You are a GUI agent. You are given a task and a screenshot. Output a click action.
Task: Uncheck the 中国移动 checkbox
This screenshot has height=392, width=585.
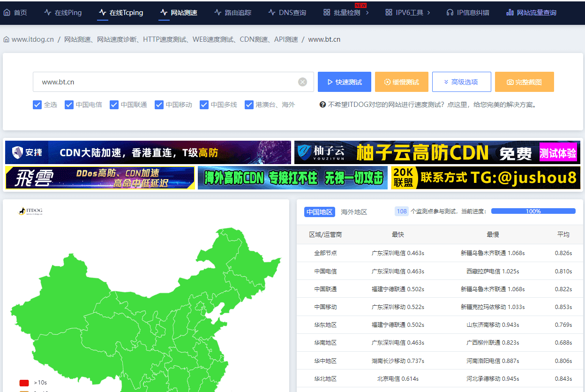(x=159, y=105)
